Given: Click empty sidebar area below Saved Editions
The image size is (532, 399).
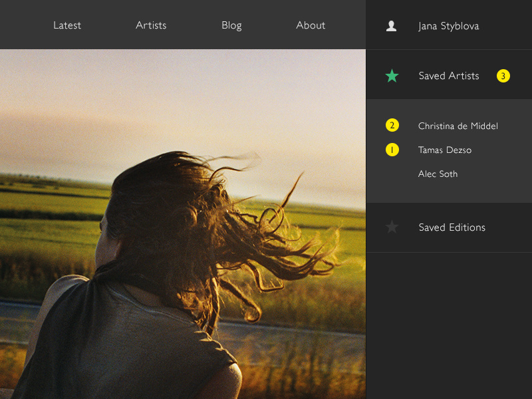Looking at the screenshot, I should click(449, 326).
